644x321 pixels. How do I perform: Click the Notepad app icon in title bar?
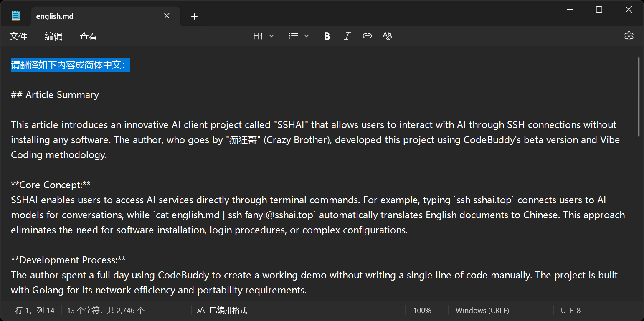[x=16, y=16]
